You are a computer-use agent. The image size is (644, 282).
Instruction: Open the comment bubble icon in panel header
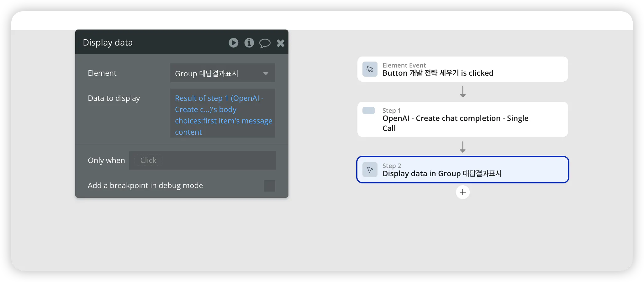[265, 43]
